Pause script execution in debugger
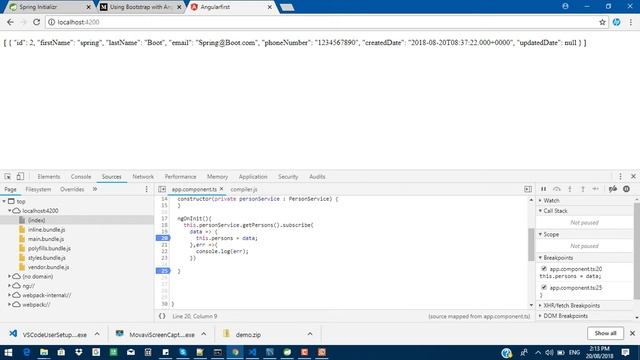 tap(543, 189)
